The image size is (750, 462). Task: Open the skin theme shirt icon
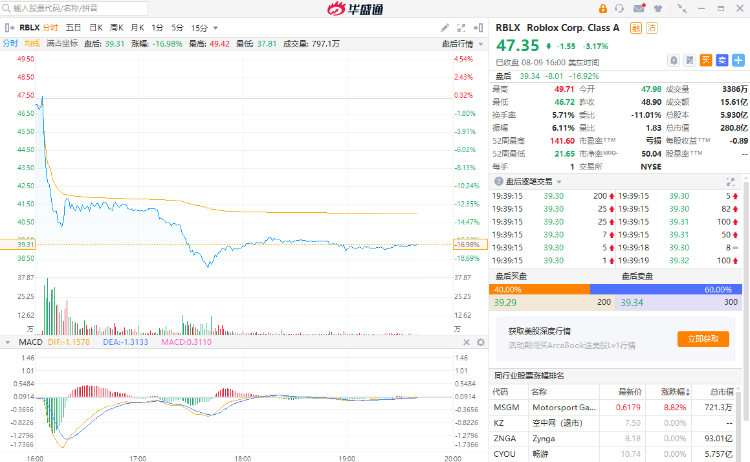point(658,8)
